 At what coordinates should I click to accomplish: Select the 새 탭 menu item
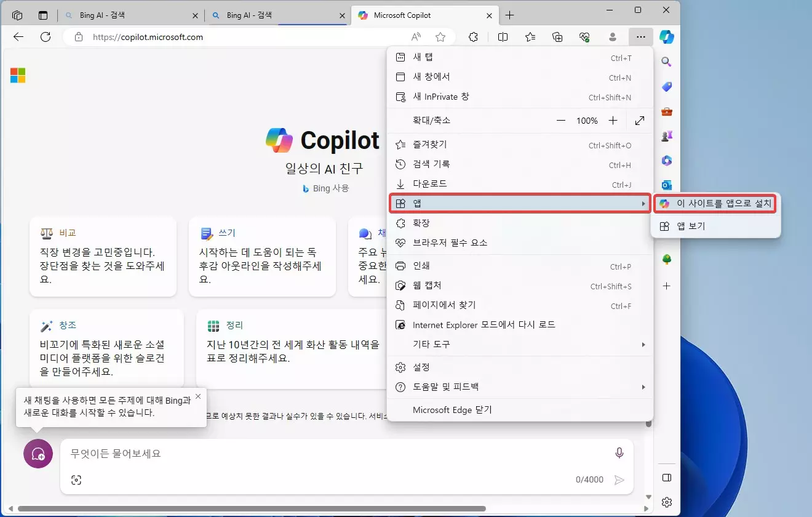(x=520, y=58)
